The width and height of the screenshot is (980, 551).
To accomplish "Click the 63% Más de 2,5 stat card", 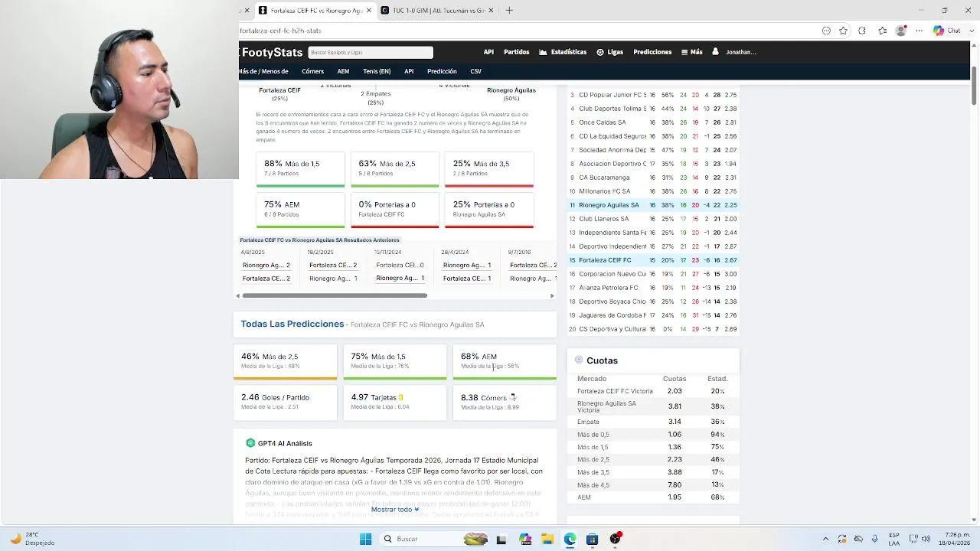I will (x=394, y=169).
